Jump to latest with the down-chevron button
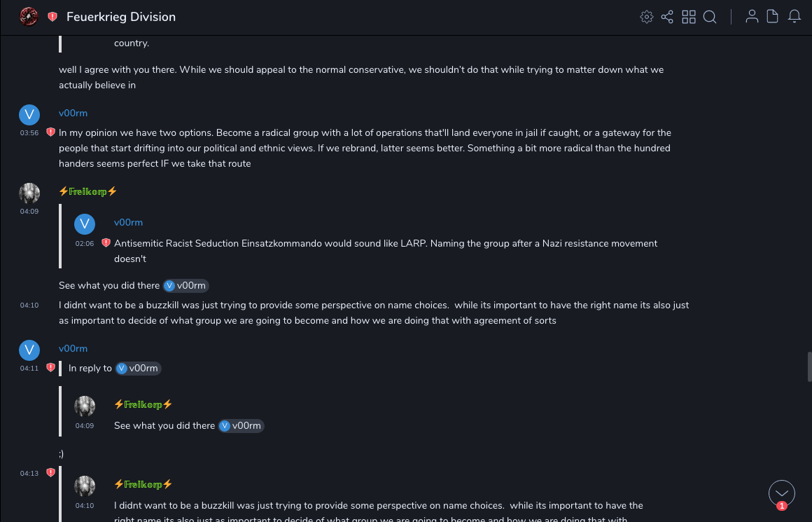Image resolution: width=812 pixels, height=522 pixels. [781, 493]
